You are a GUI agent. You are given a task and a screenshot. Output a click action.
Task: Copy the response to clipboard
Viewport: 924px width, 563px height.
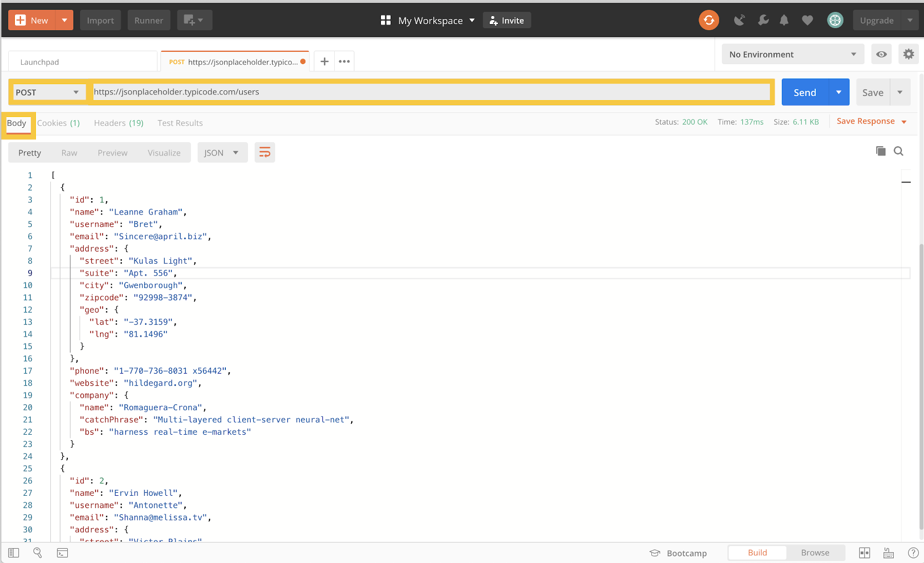[x=881, y=151]
